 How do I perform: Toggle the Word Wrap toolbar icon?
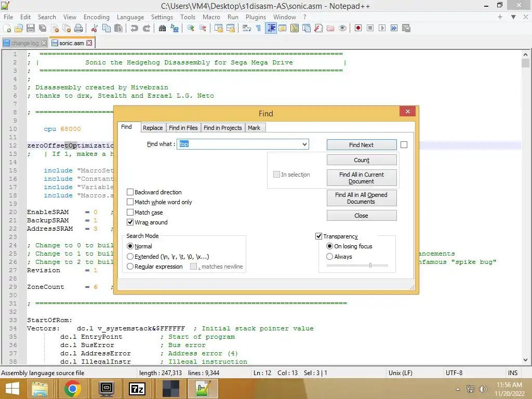tap(247, 28)
